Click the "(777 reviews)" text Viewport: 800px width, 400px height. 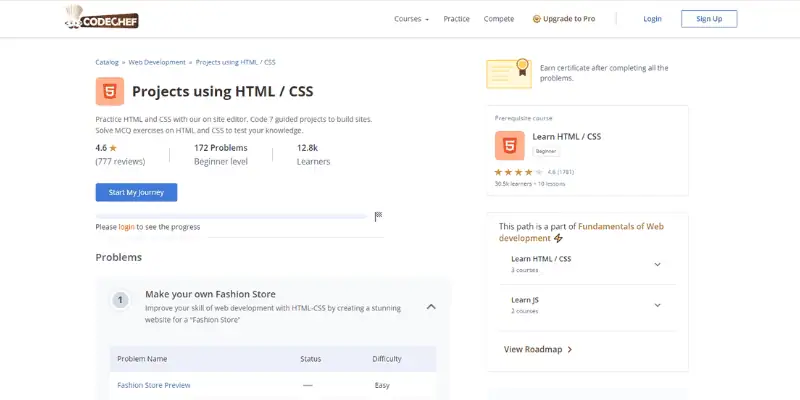(120, 162)
